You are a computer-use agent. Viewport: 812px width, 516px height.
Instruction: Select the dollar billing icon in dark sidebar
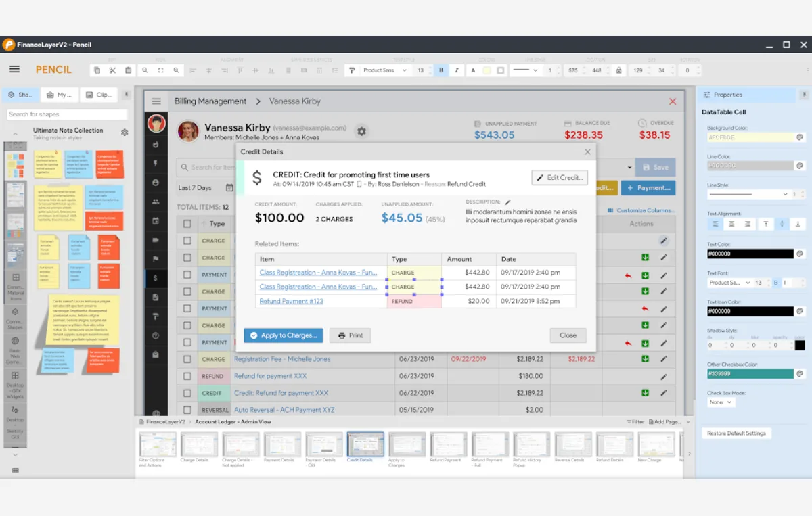click(x=156, y=278)
